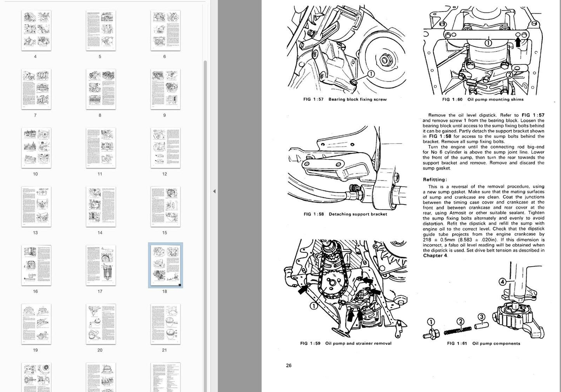Show page 13 from thumbnails

click(36, 206)
